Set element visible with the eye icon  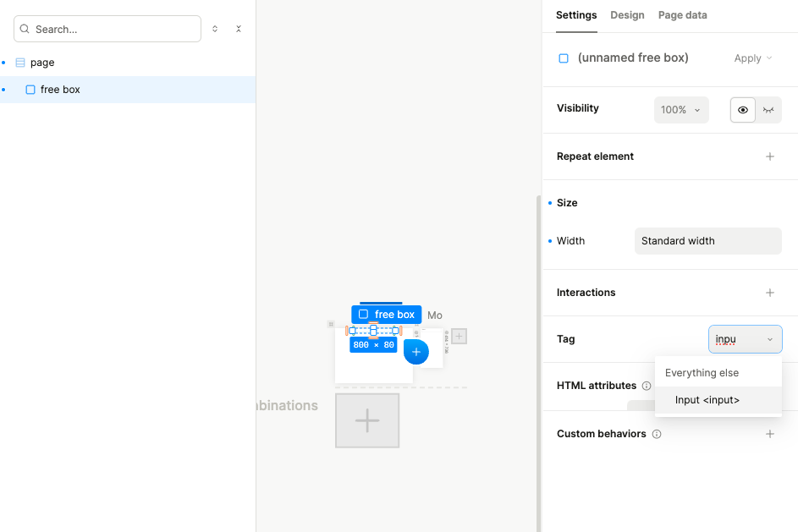coord(743,110)
